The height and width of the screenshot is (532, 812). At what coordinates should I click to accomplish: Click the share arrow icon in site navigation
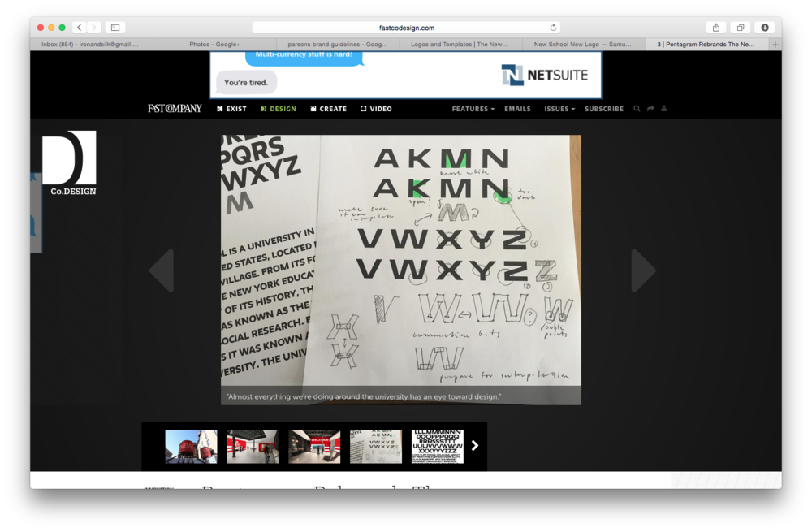point(650,109)
